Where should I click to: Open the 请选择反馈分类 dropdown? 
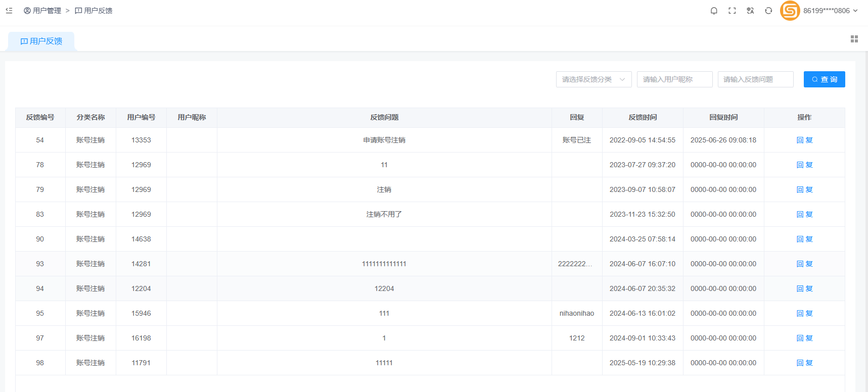pos(593,79)
